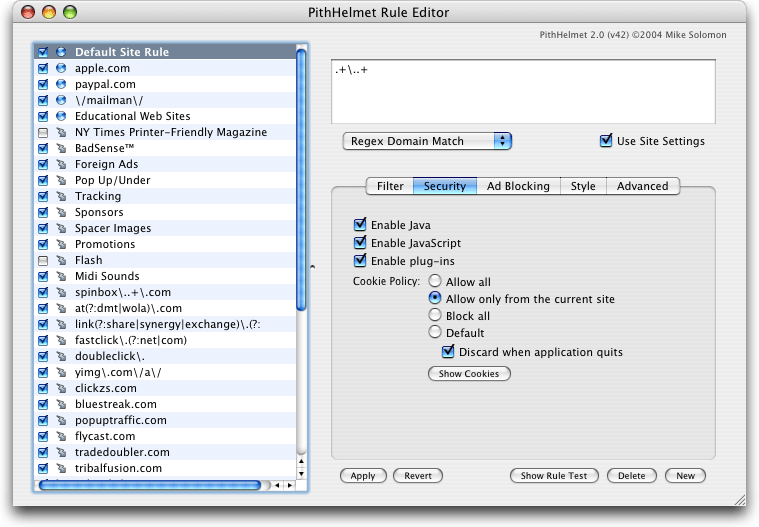Click the rule list vertical scrollbar thumb

tap(301, 180)
